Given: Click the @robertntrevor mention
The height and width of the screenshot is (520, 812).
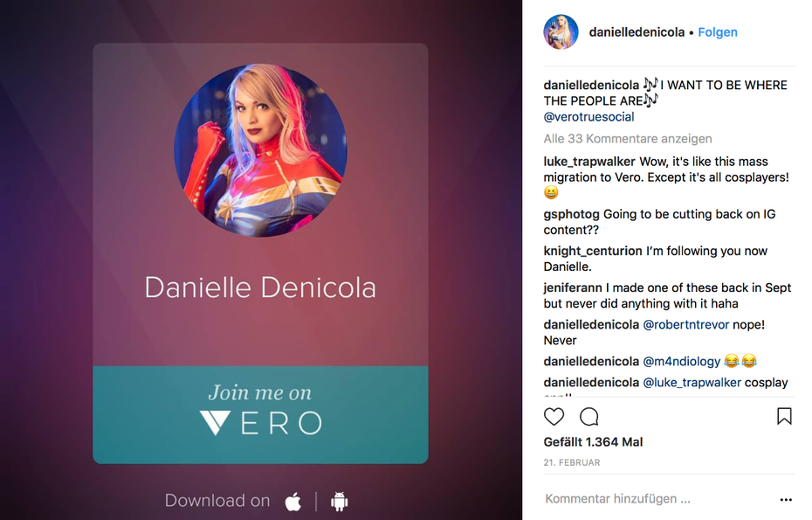Looking at the screenshot, I should click(685, 324).
